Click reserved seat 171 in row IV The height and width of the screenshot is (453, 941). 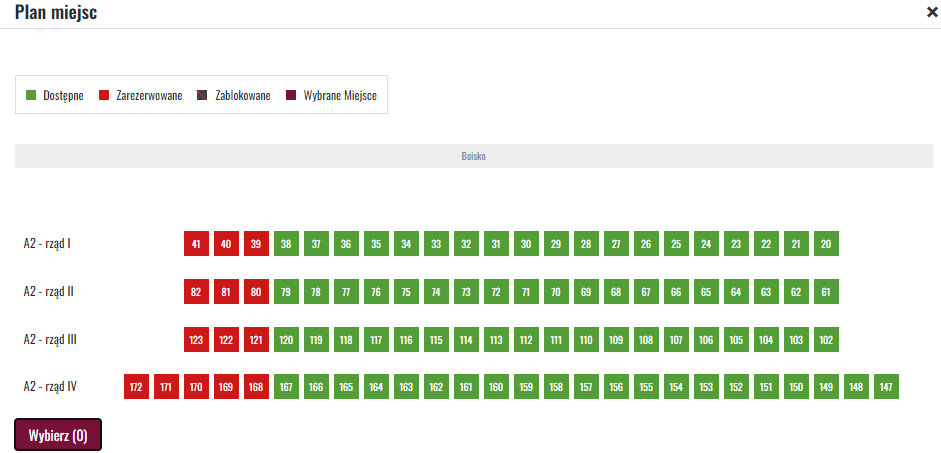[x=166, y=386]
